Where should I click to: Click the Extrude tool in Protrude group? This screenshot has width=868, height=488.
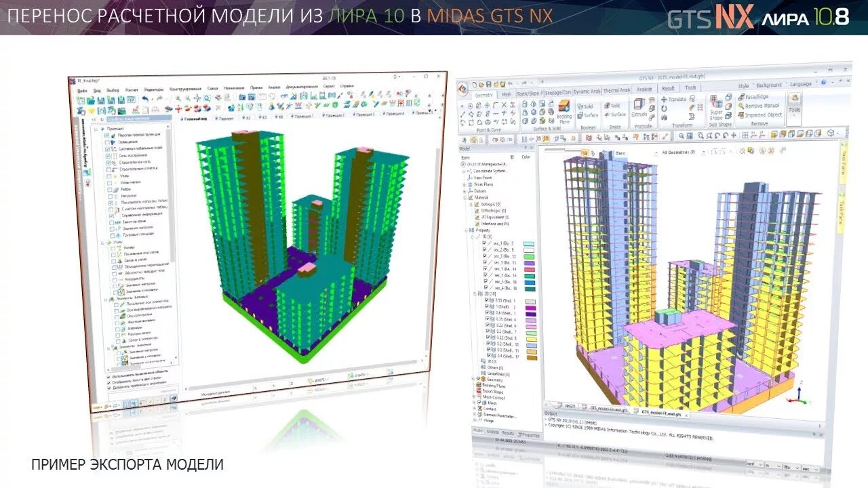639,107
